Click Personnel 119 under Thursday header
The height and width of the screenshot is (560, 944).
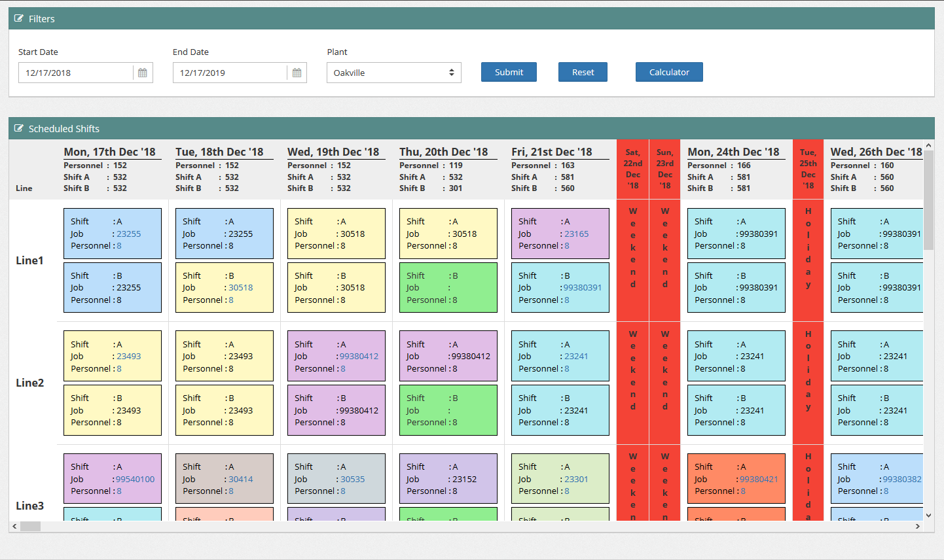click(431, 166)
